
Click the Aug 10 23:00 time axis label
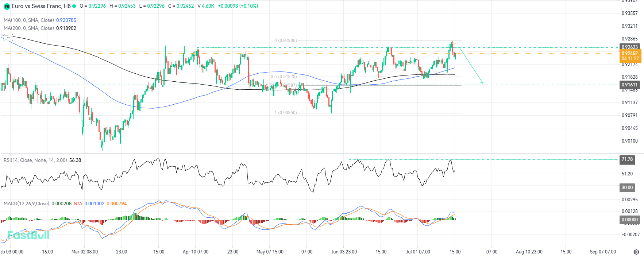529,252
